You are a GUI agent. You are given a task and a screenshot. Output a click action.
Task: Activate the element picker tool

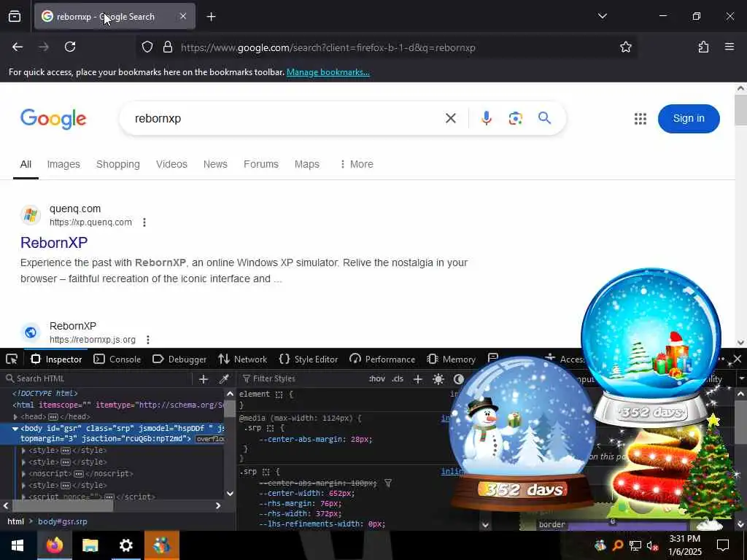click(12, 359)
